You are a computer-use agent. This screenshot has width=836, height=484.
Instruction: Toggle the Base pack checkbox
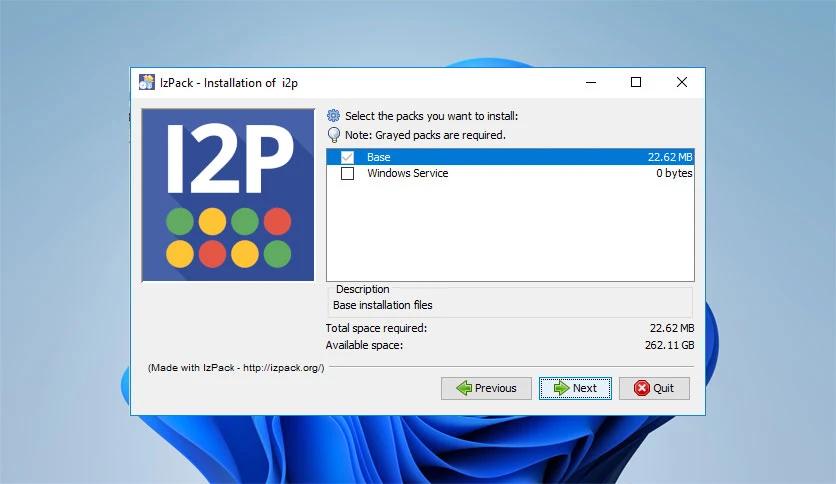point(347,157)
